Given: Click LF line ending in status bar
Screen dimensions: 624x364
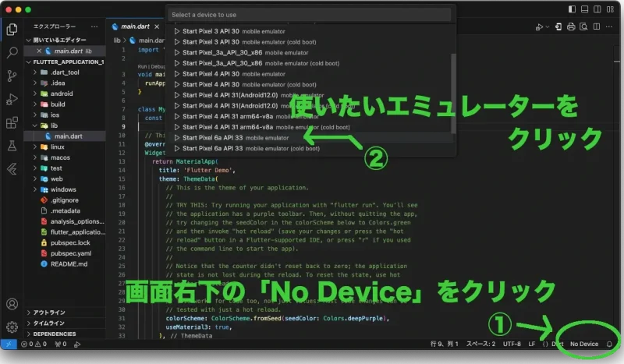Looking at the screenshot, I should click(x=532, y=344).
